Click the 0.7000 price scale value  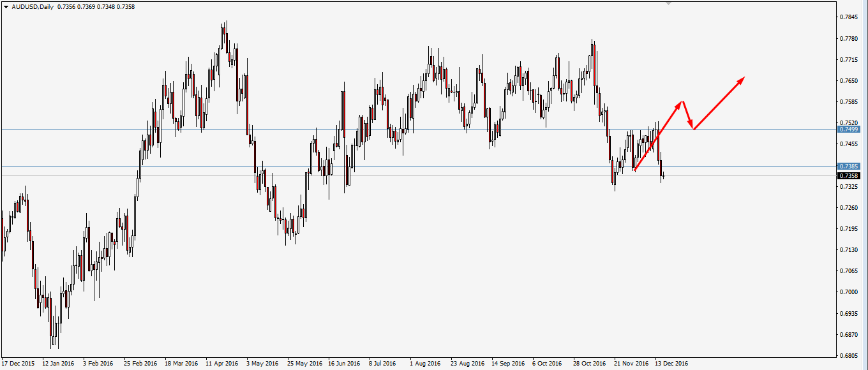pyautogui.click(x=849, y=292)
